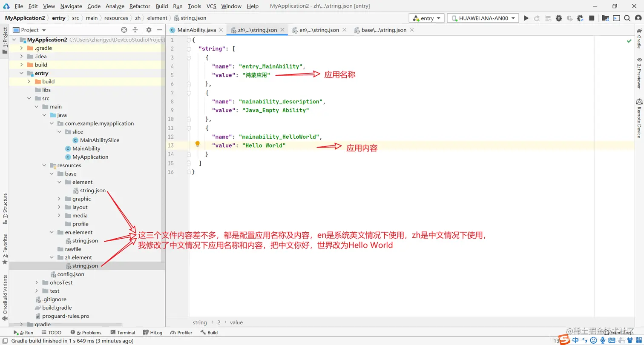Click the 'string' breadcrumb below the editor

[199, 322]
